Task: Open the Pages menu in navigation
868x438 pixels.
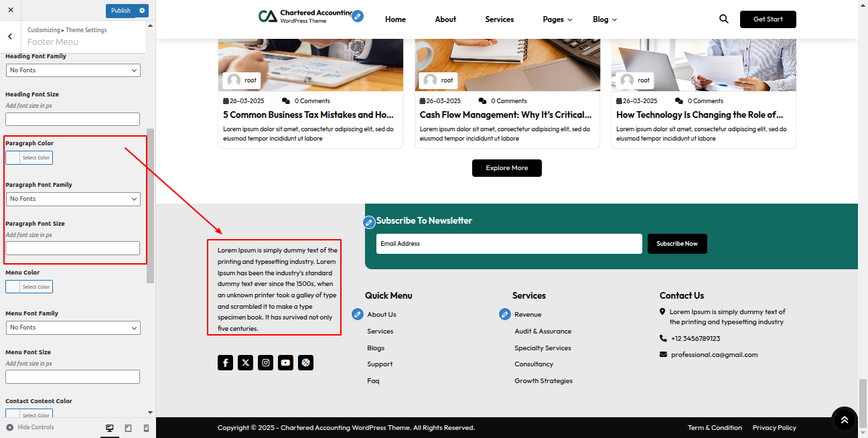Action: pos(557,19)
